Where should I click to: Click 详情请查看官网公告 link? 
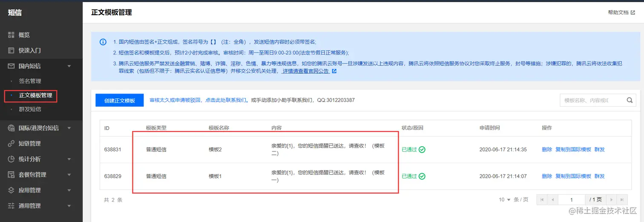[306, 71]
